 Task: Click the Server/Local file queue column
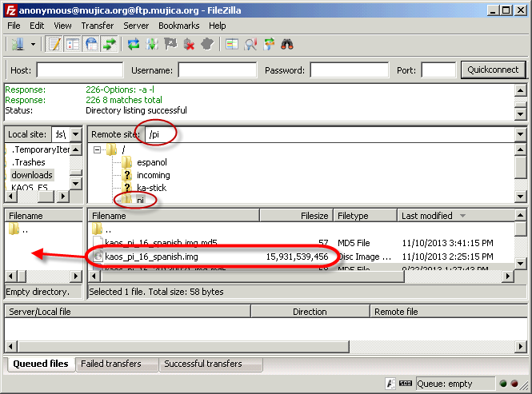tap(127, 312)
